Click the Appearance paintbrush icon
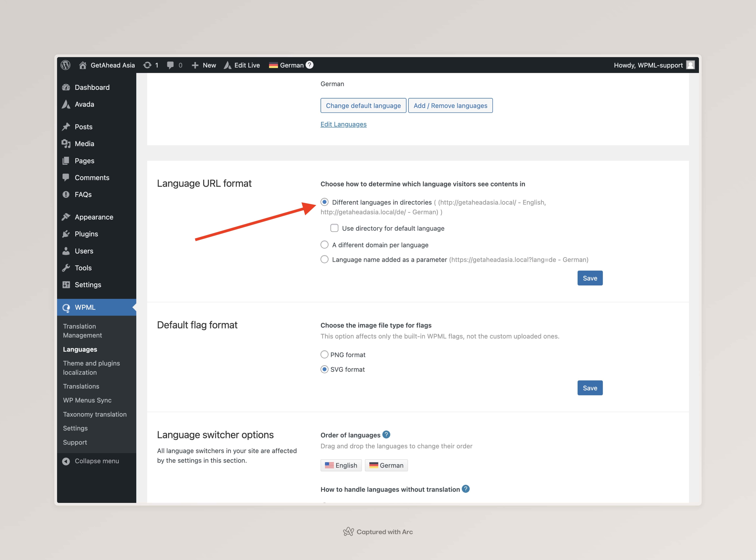Viewport: 756px width, 560px height. coord(66,217)
